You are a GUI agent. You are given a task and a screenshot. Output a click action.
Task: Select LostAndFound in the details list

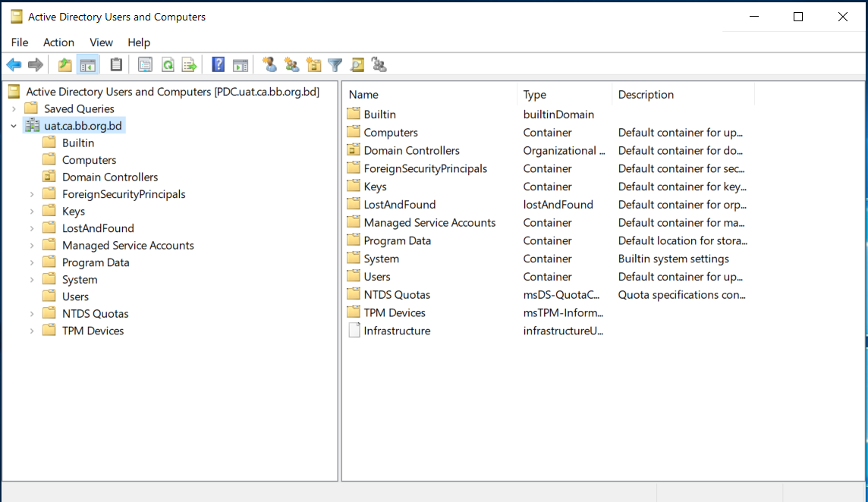pyautogui.click(x=400, y=204)
